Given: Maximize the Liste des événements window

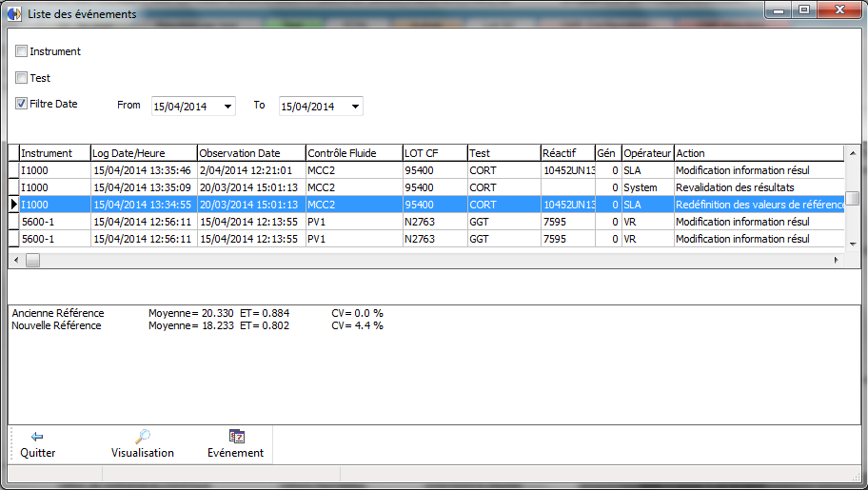Looking at the screenshot, I should click(x=804, y=10).
